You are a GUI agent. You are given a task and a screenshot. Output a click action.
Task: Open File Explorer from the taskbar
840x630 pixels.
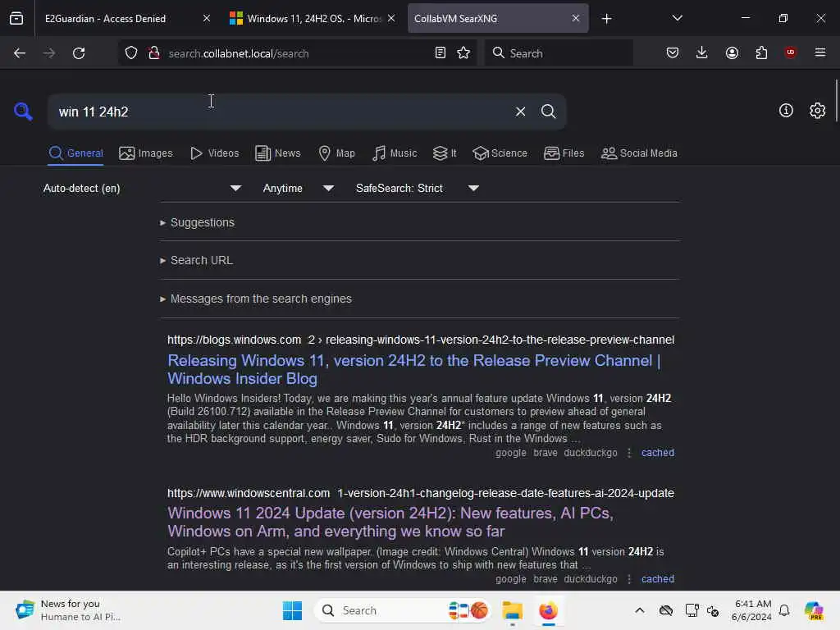click(x=512, y=610)
